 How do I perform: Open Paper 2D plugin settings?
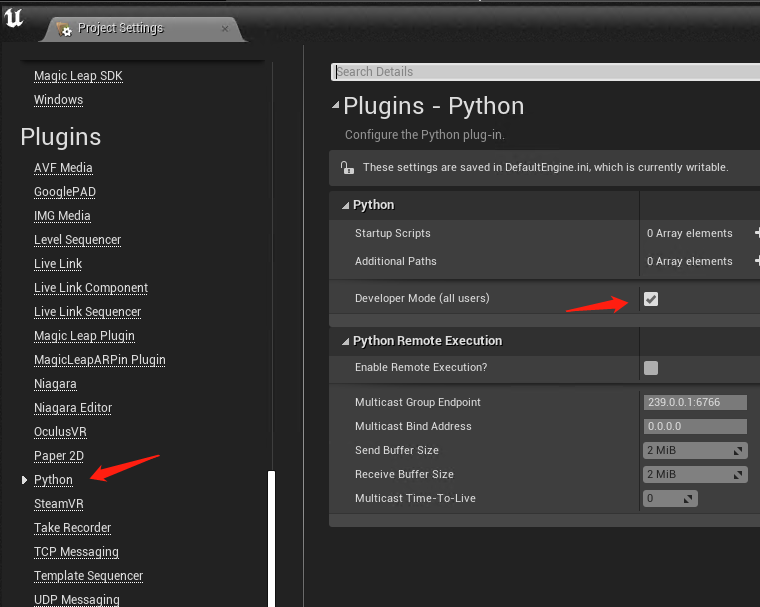click(59, 456)
